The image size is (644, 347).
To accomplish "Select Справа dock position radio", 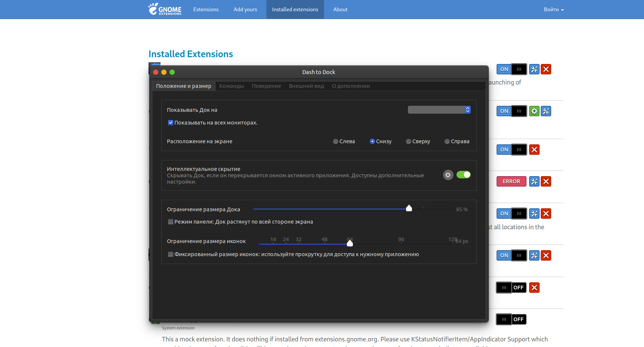I will [x=447, y=141].
